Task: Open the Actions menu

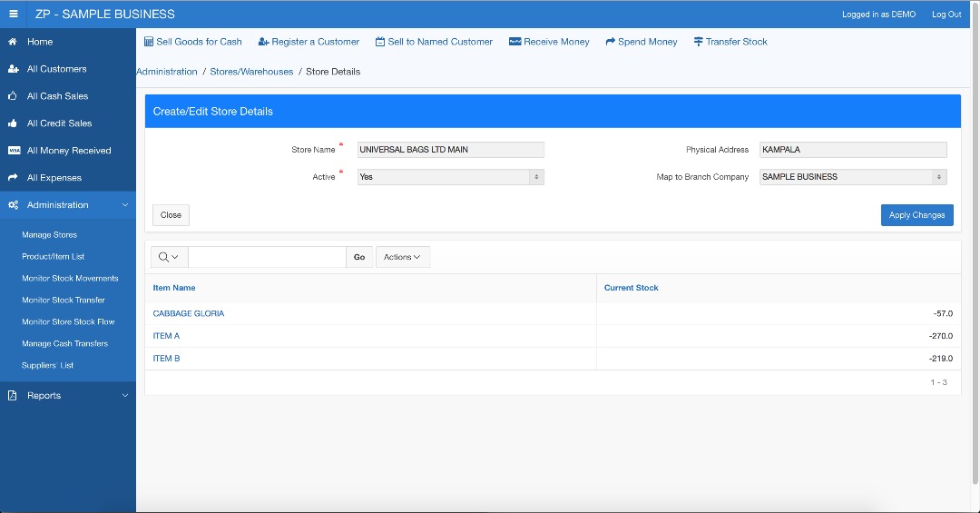Action: [x=402, y=257]
